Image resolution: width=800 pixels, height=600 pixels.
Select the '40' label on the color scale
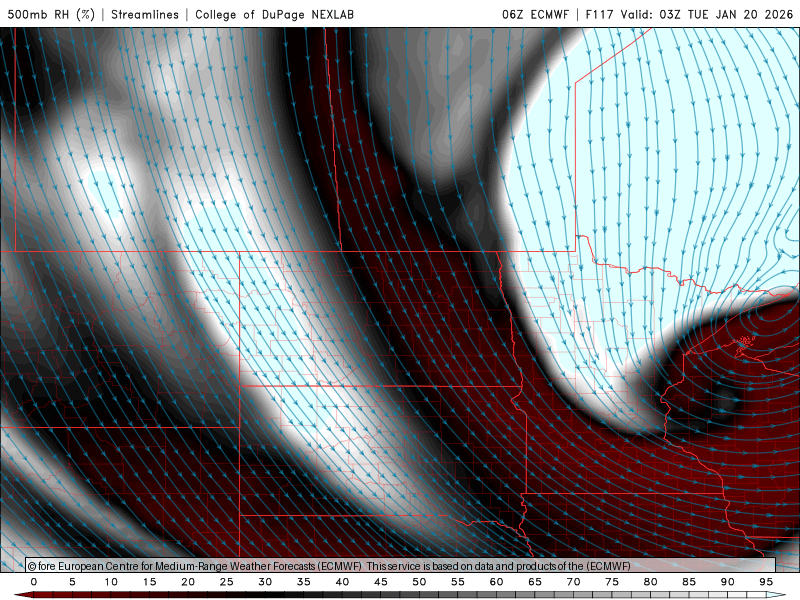tap(342, 582)
